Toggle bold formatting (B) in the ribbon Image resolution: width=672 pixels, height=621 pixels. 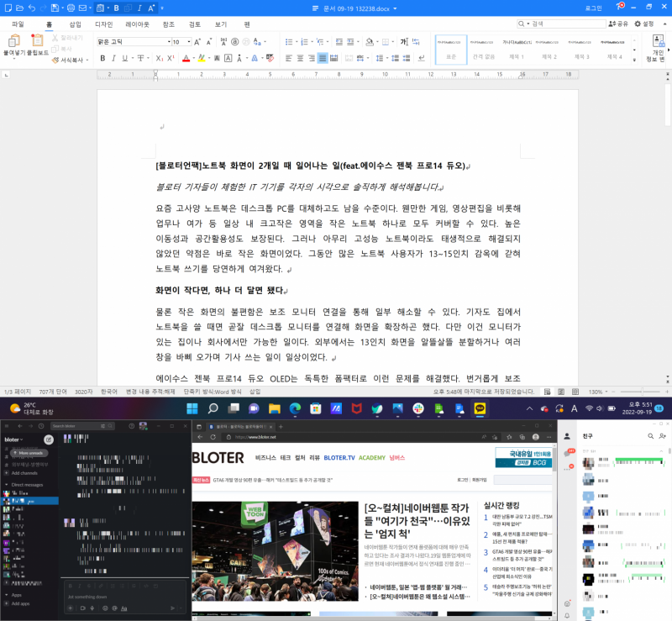pos(102,58)
